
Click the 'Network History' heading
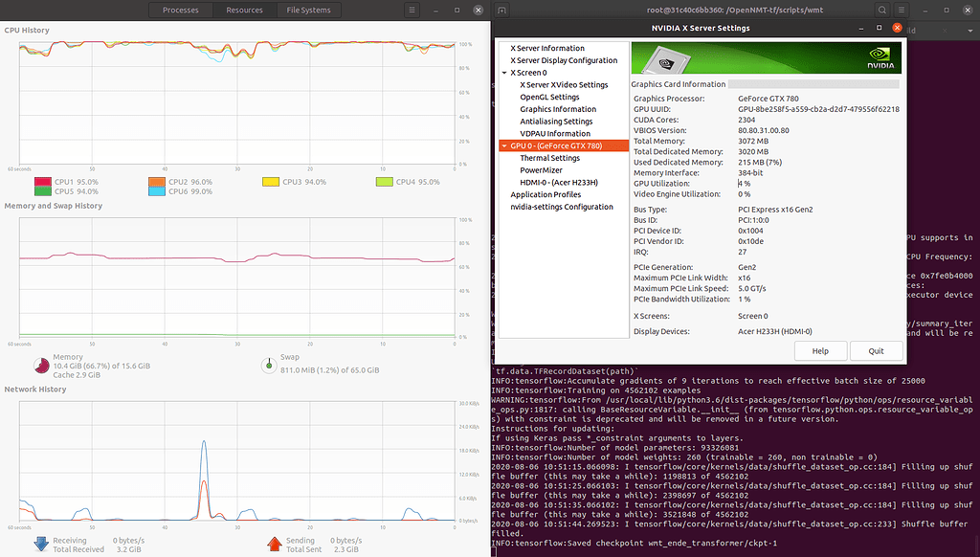click(x=35, y=389)
